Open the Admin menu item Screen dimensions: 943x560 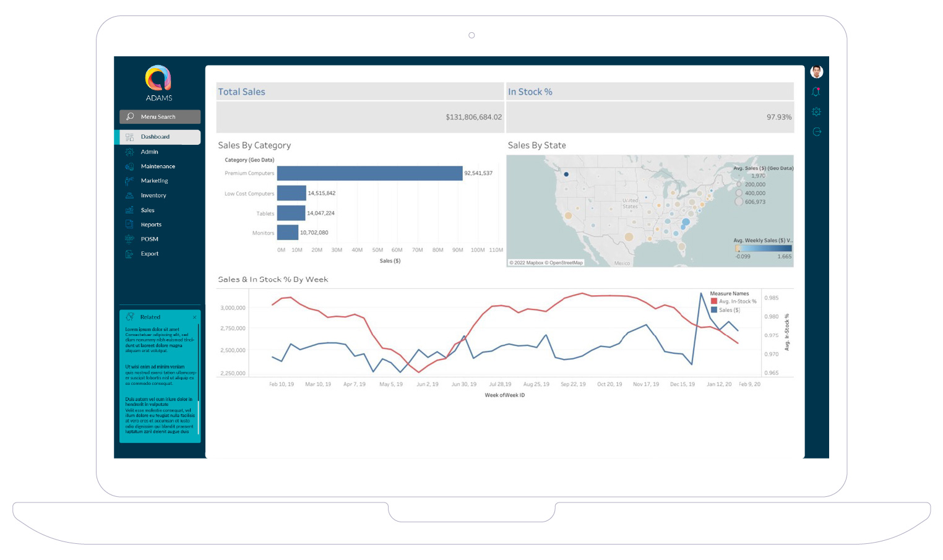149,152
